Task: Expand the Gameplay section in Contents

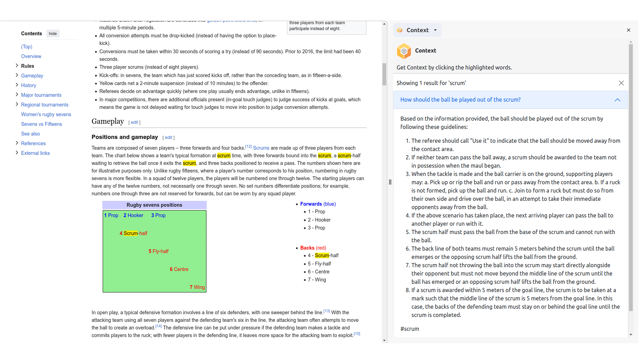Action: point(17,75)
